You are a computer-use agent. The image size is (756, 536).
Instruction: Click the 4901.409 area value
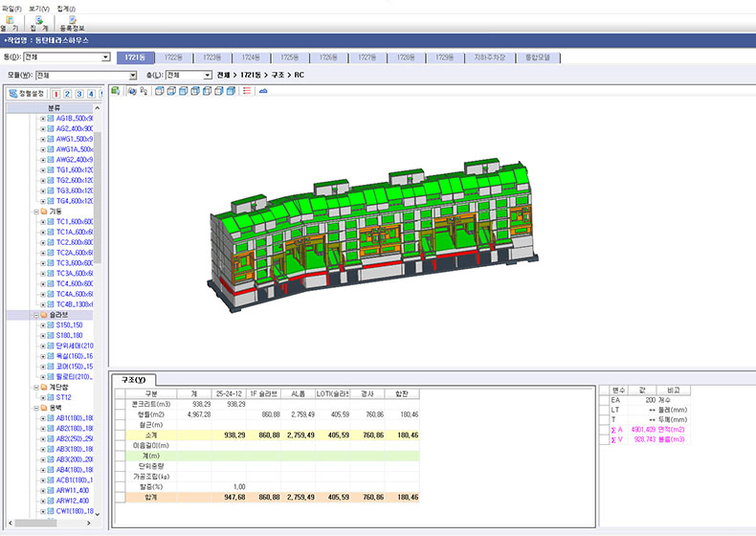(643, 430)
